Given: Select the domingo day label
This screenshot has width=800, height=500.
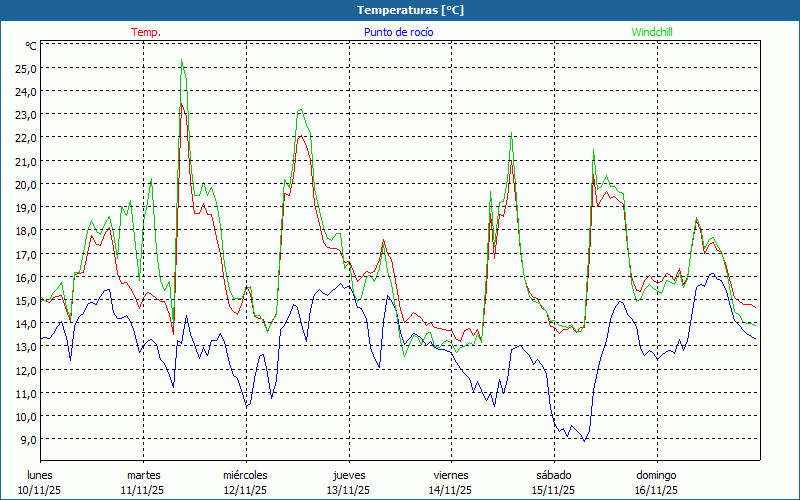Looking at the screenshot, I should 656,475.
